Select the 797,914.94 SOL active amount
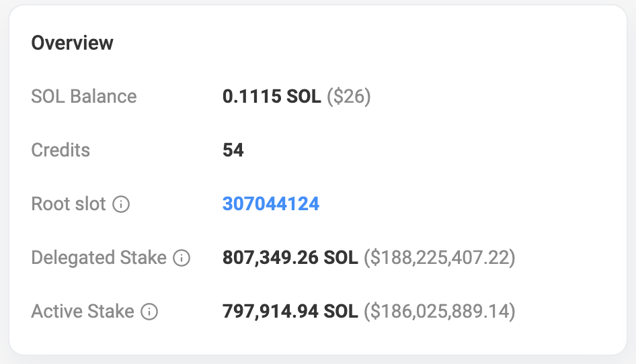Viewport: 636px width, 364px height. [x=290, y=312]
